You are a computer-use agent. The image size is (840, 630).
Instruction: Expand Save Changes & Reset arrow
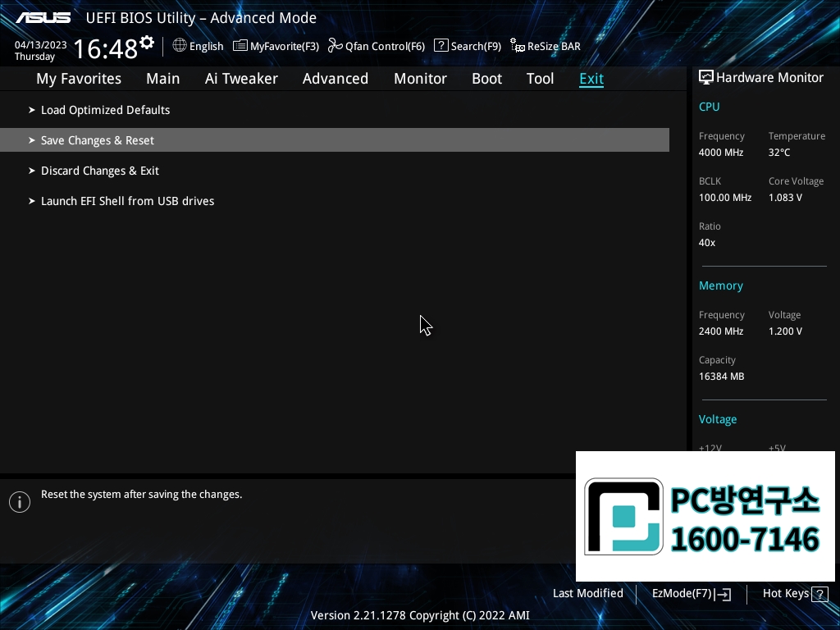pos(32,140)
